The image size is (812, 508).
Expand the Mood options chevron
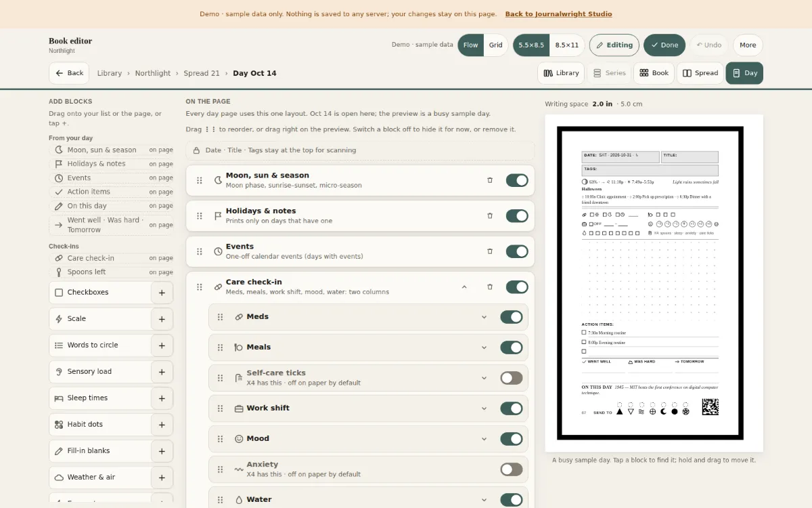(484, 439)
